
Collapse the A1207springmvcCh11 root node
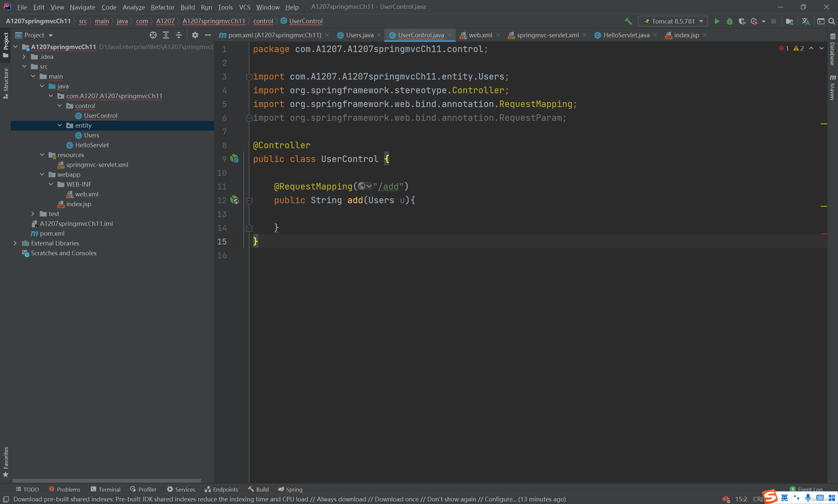point(16,46)
